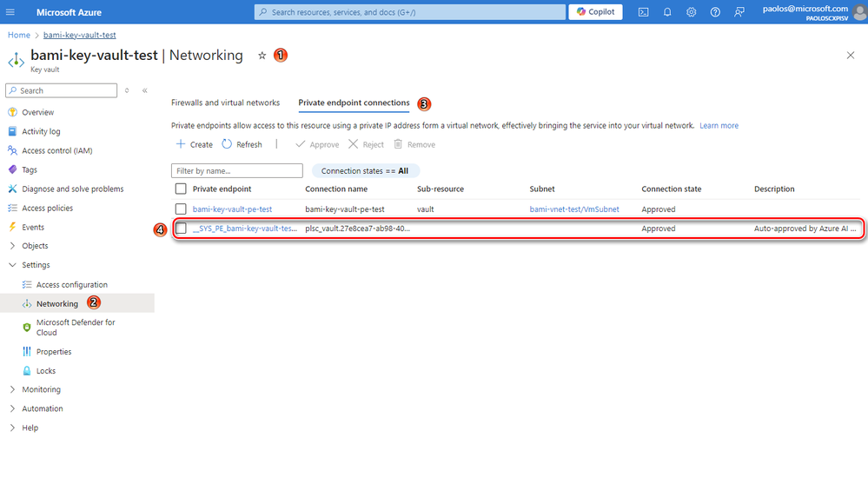Image resolution: width=868 pixels, height=497 pixels.
Task: Launch Cloud Shell from top bar
Action: click(x=643, y=11)
